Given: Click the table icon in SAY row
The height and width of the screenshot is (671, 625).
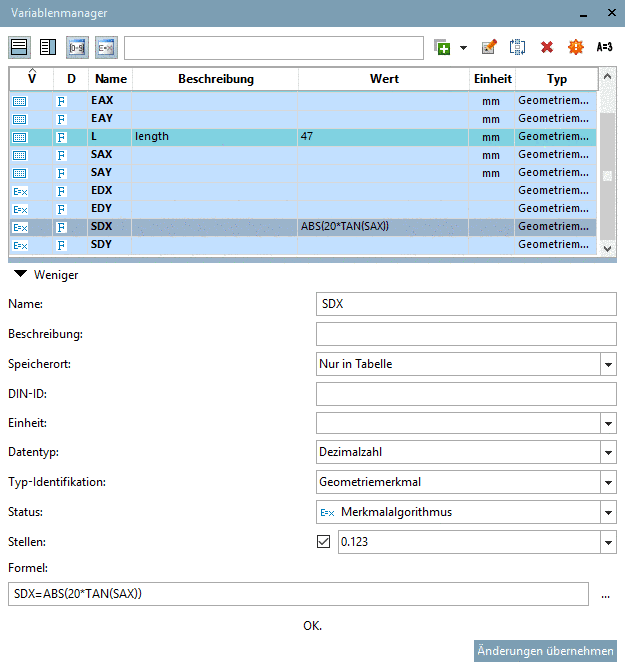Looking at the screenshot, I should [20, 173].
